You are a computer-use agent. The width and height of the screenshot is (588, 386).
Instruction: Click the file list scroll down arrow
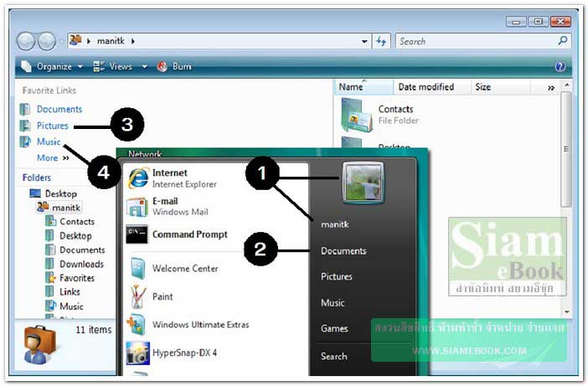566,311
